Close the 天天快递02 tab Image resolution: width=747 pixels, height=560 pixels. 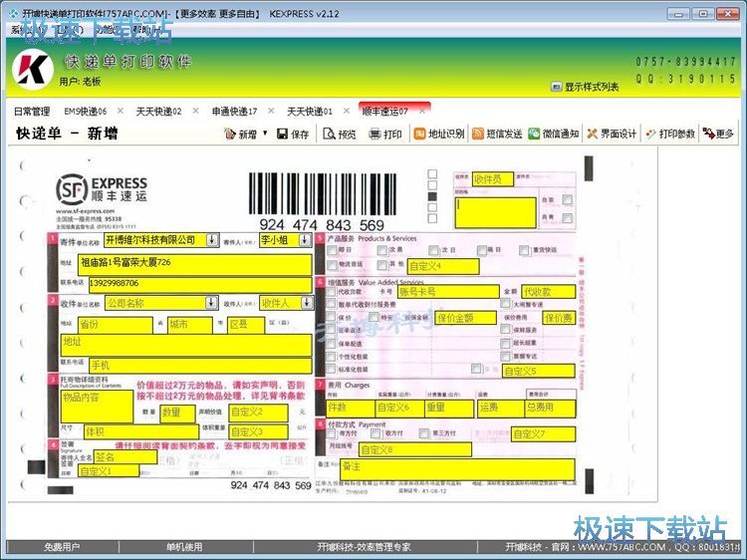click(195, 111)
